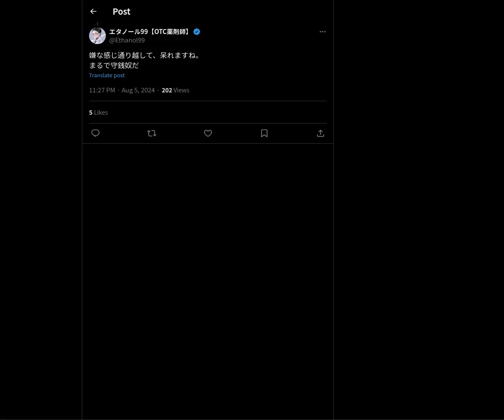The width and height of the screenshot is (504, 420).
Task: Bookmark this post with the bookmark icon
Action: [264, 133]
